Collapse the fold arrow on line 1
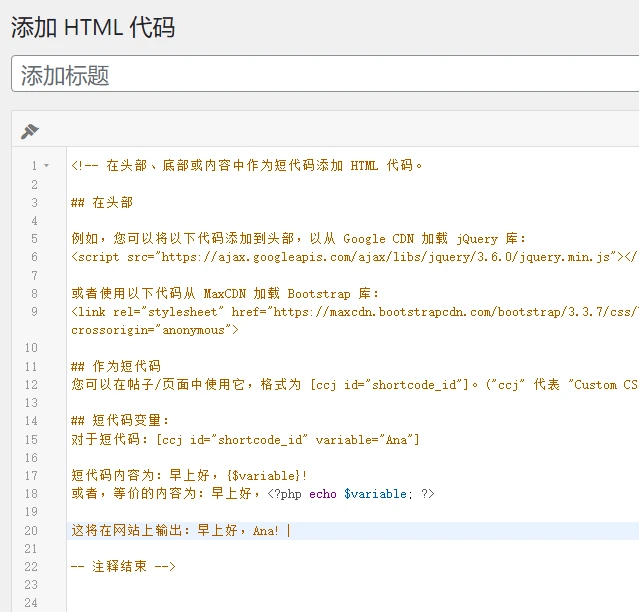Viewport: 639px width, 612px height. [46, 165]
